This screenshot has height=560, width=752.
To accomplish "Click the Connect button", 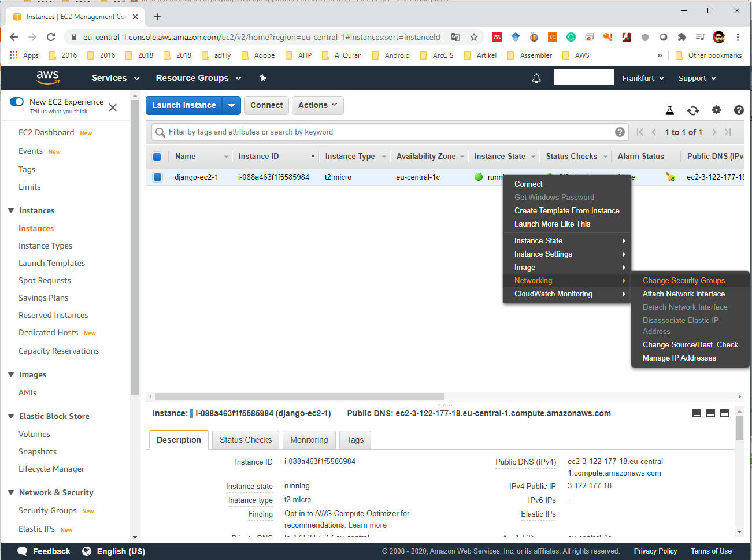I will pyautogui.click(x=266, y=105).
